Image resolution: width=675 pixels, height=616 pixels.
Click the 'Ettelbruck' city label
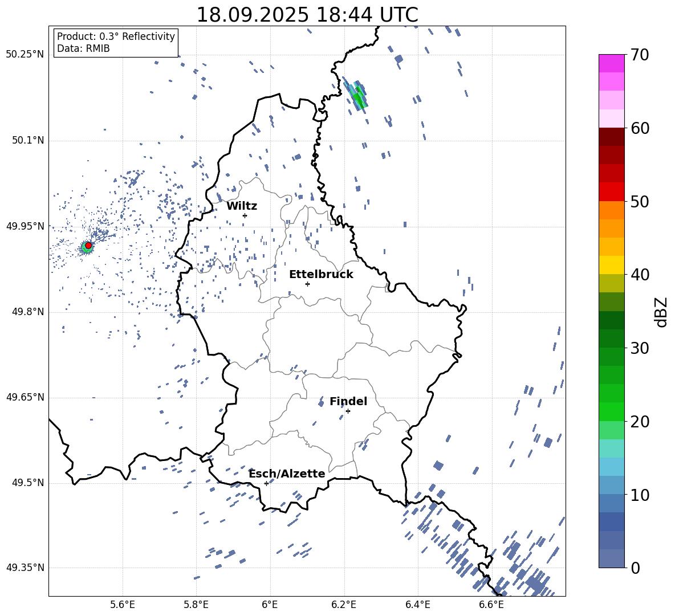coord(321,275)
